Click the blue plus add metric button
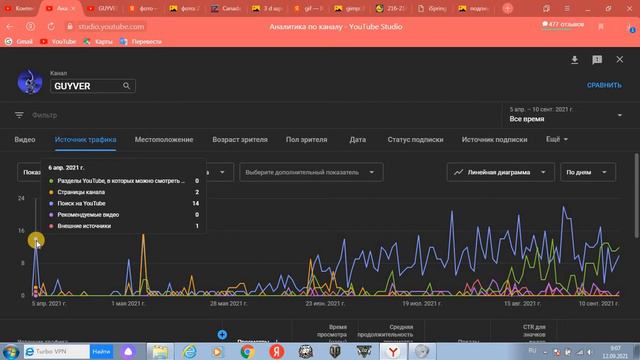640x360 pixels. (222, 335)
